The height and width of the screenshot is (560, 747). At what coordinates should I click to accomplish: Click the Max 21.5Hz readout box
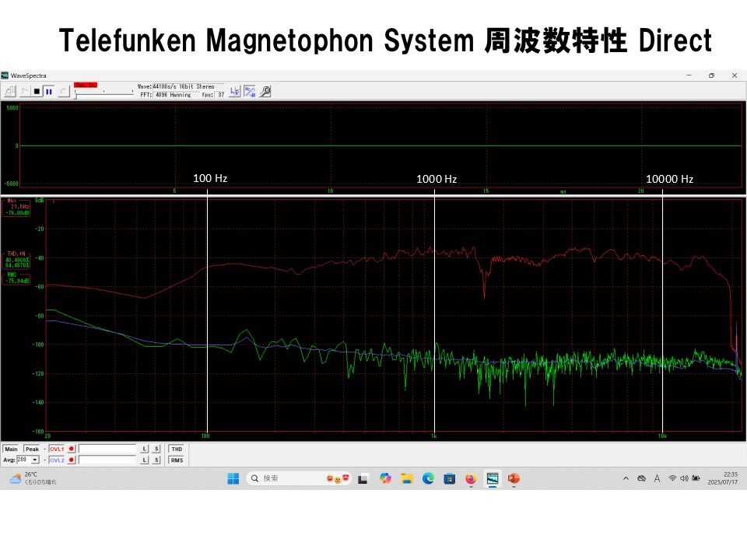(17, 208)
